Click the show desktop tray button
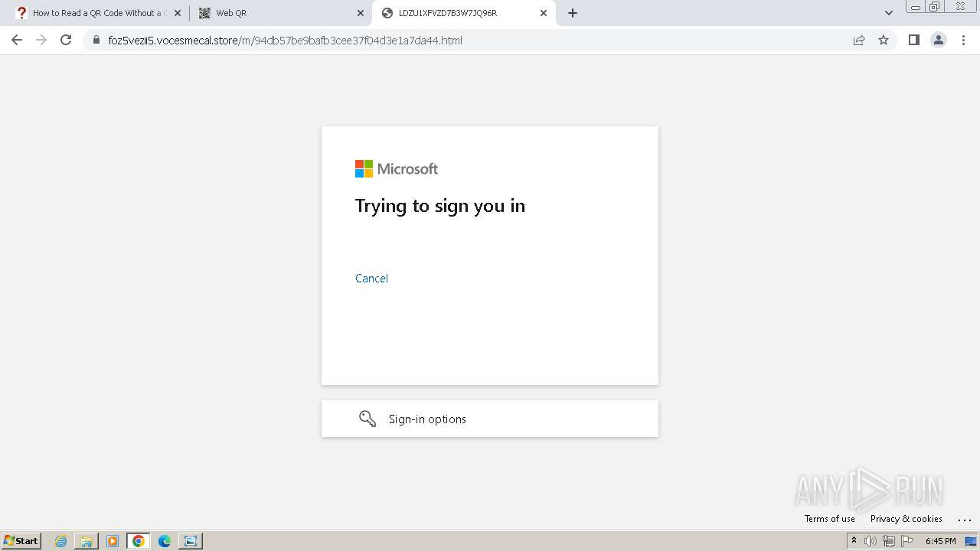 (x=971, y=541)
